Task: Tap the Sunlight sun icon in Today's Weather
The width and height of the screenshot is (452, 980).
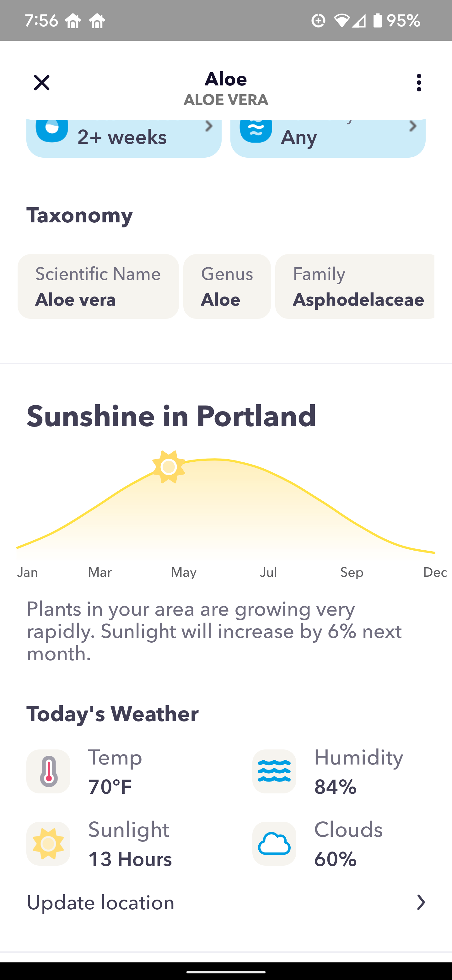Action: 48,843
